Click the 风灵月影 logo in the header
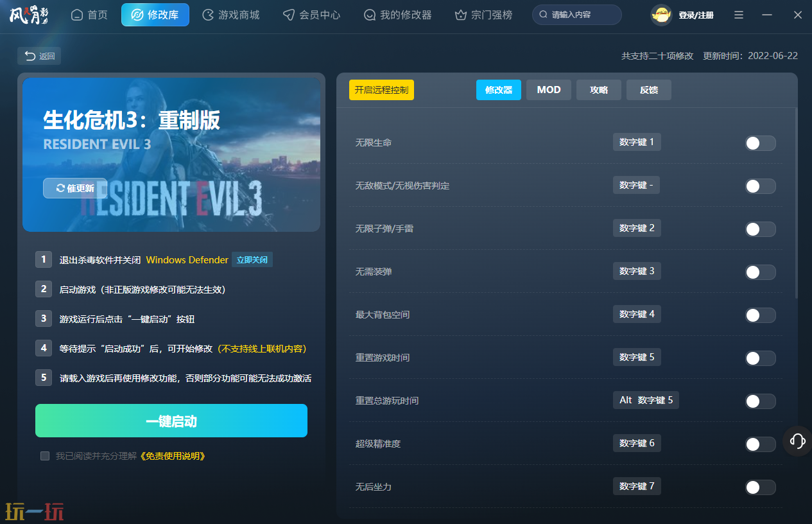Screen dimensions: 812x524 click(x=29, y=14)
